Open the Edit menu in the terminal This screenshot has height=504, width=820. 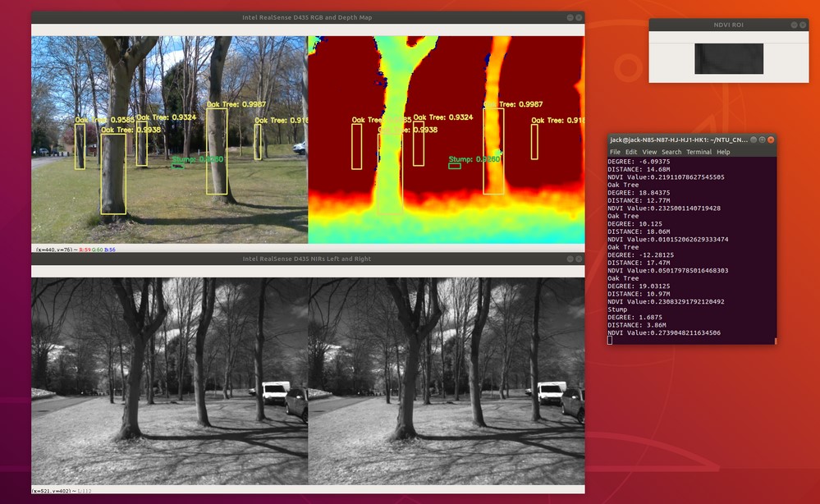coord(631,152)
